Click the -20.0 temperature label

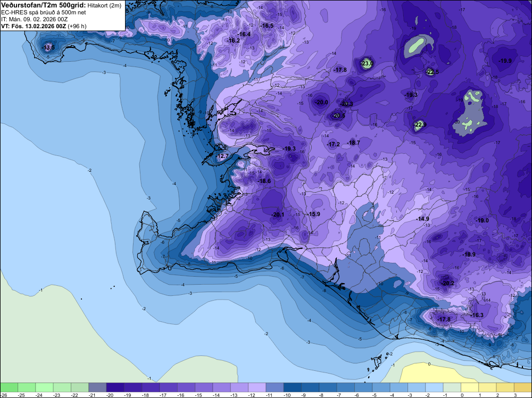coord(321,102)
